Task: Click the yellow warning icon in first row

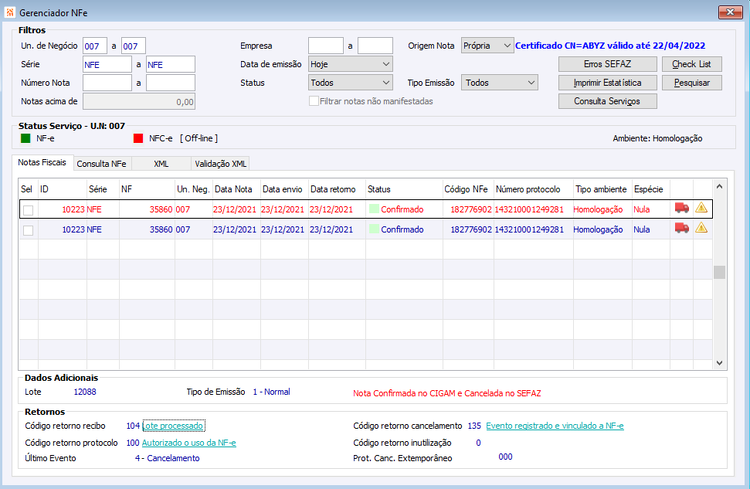Action: 701,208
